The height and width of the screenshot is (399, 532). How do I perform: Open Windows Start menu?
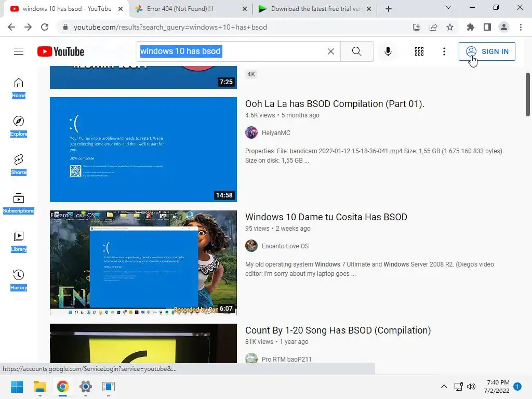tap(17, 387)
